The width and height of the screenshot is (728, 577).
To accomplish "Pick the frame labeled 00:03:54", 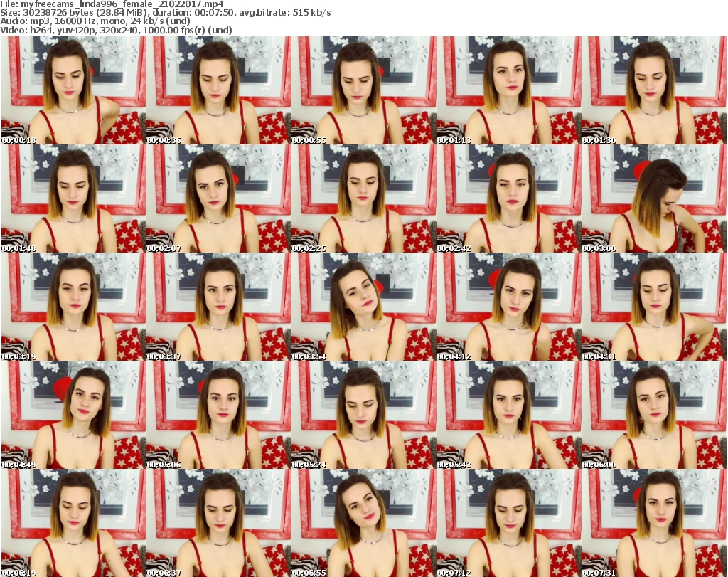I will tap(363, 307).
